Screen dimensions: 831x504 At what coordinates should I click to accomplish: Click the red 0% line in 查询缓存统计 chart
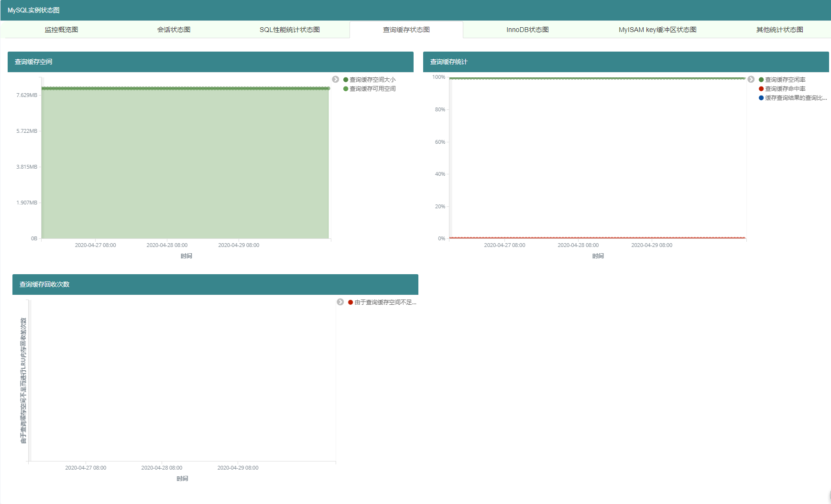(x=597, y=237)
